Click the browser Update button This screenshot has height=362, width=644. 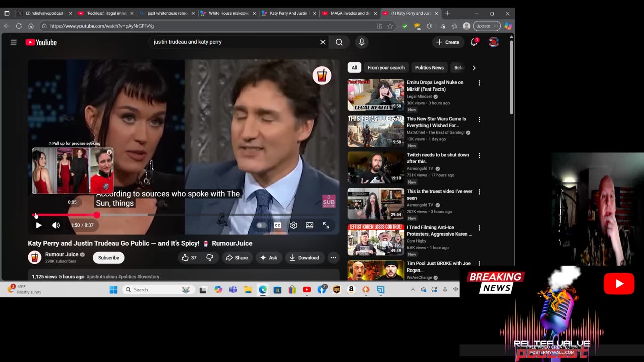tap(487, 26)
